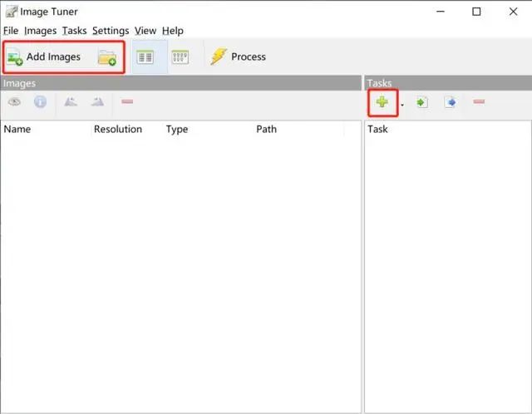Open the View menu
This screenshot has width=532, height=414.
(145, 31)
